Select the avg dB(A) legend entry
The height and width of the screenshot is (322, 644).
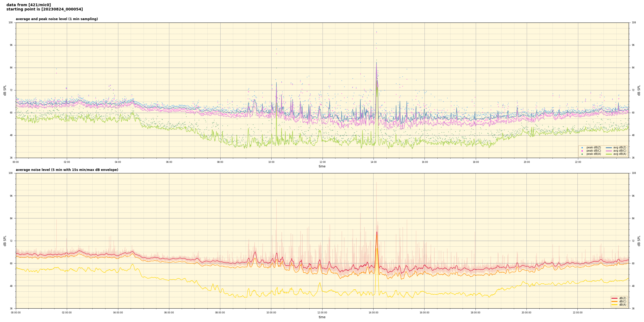tap(609, 154)
